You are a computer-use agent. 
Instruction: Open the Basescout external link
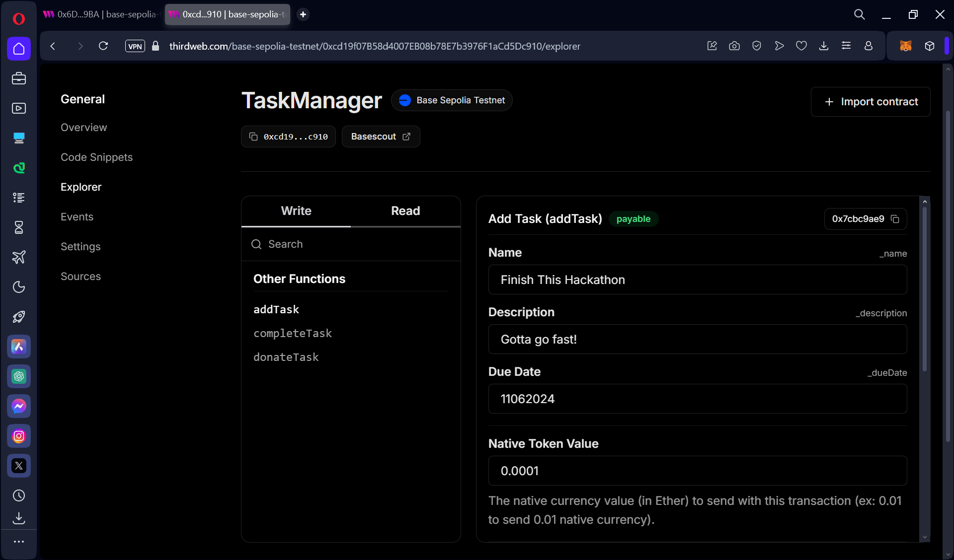(381, 137)
